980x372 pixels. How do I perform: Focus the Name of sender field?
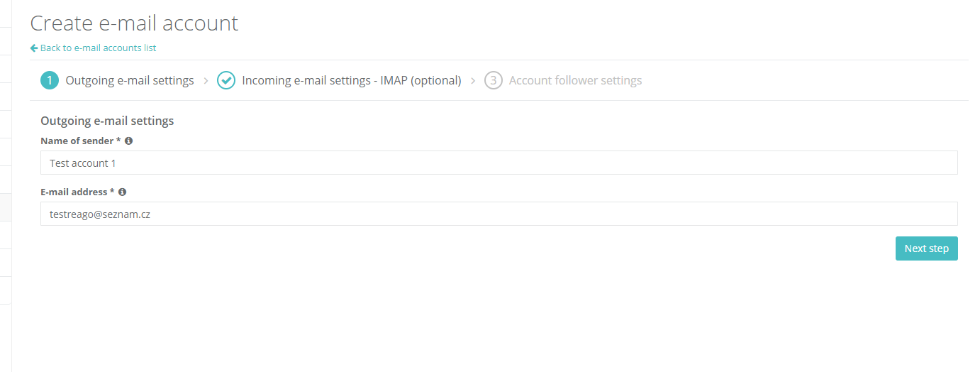pos(499,163)
